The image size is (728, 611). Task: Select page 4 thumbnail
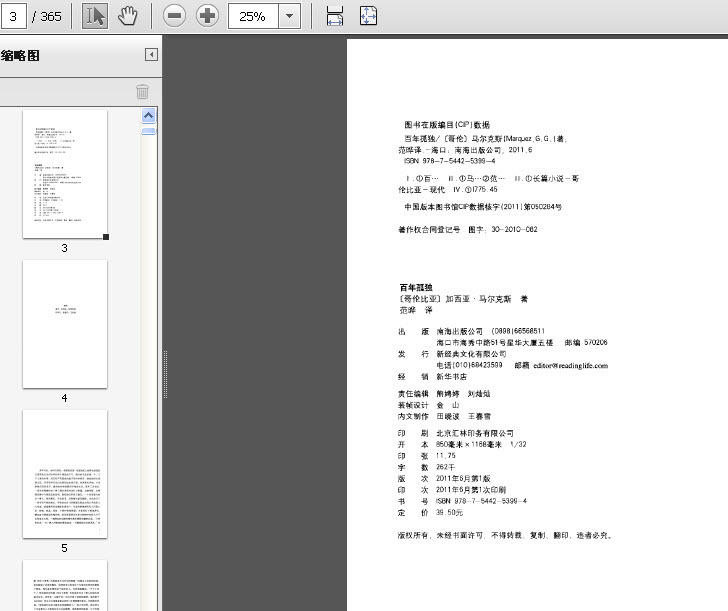[65, 324]
